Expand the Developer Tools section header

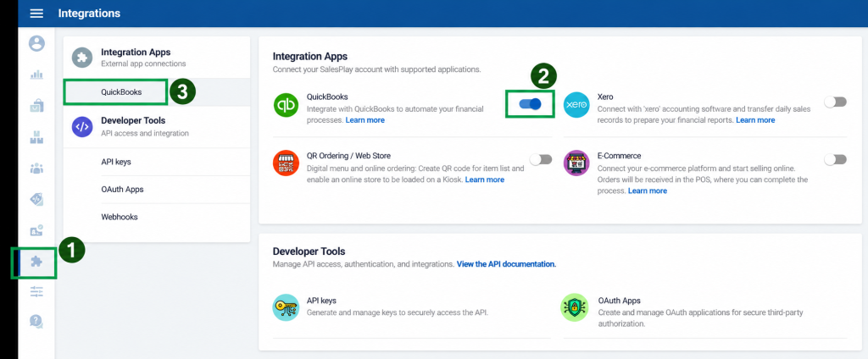(157, 126)
